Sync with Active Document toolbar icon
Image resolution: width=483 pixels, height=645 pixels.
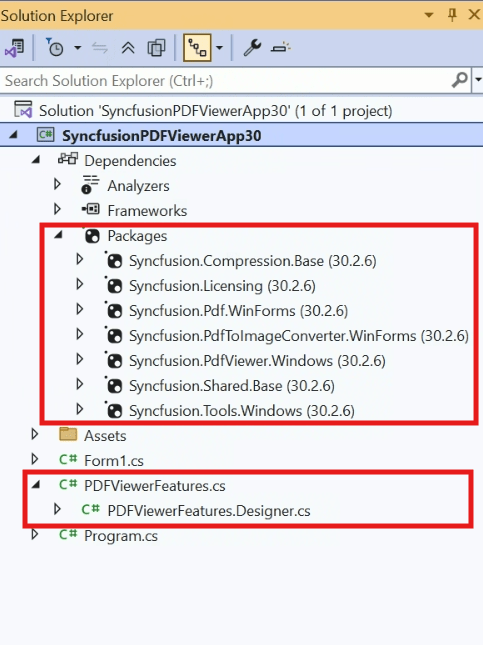tap(100, 48)
